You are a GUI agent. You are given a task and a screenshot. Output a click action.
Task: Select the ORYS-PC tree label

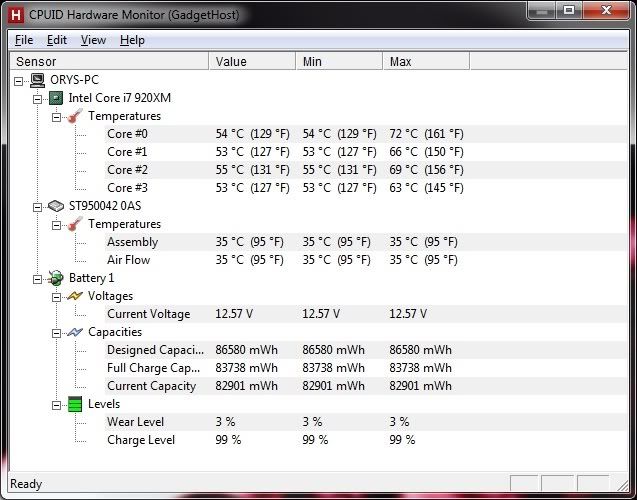[74, 80]
